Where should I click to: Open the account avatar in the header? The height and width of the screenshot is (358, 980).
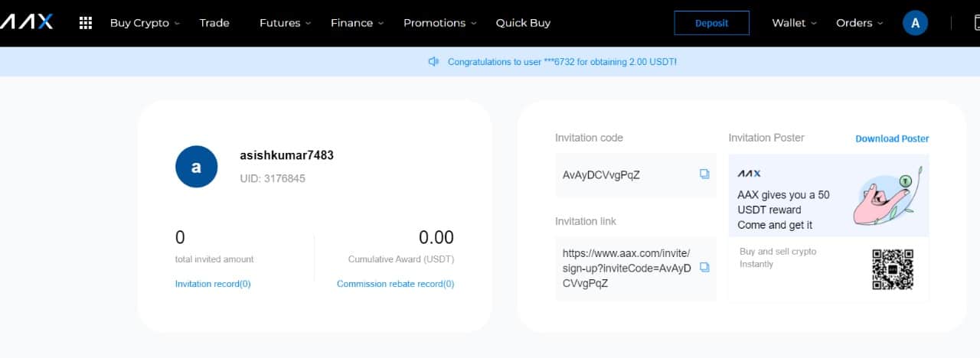[x=916, y=23]
